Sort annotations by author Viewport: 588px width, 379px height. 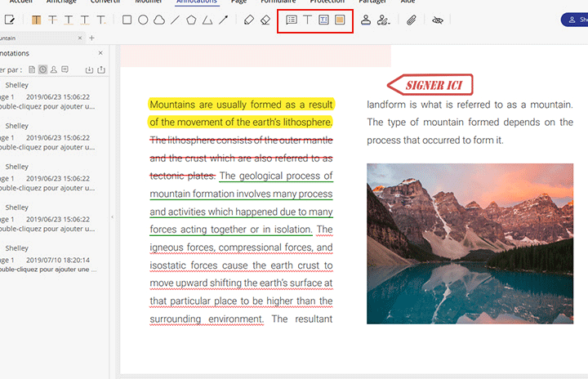pyautogui.click(x=54, y=69)
